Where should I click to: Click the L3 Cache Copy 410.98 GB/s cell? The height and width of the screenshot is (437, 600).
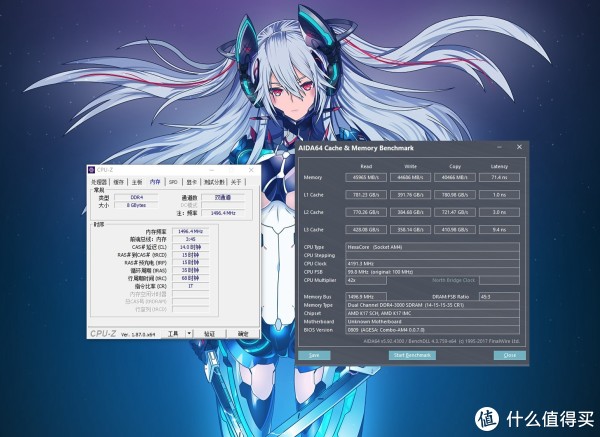pos(455,230)
